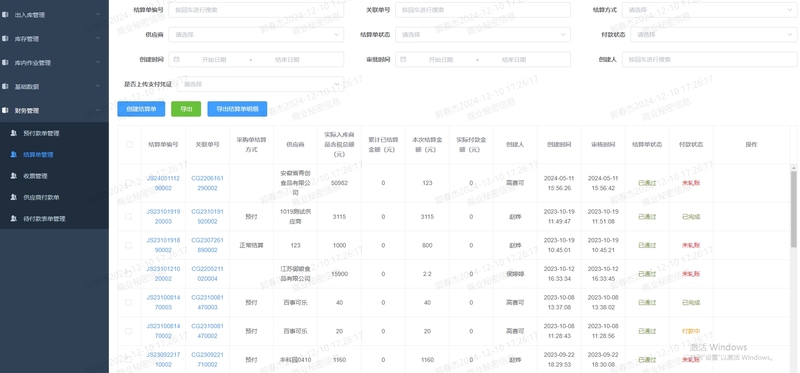Click the 创建结算单 button
The width and height of the screenshot is (800, 373).
tap(141, 109)
